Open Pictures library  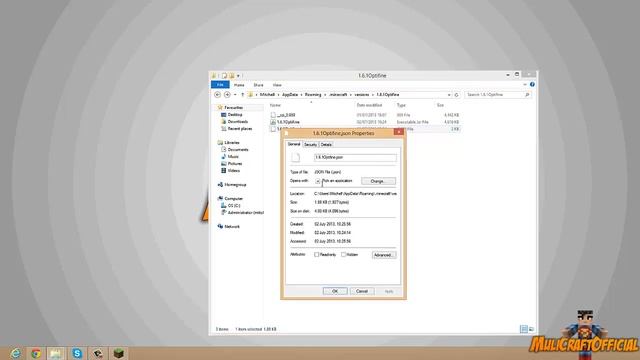point(235,164)
